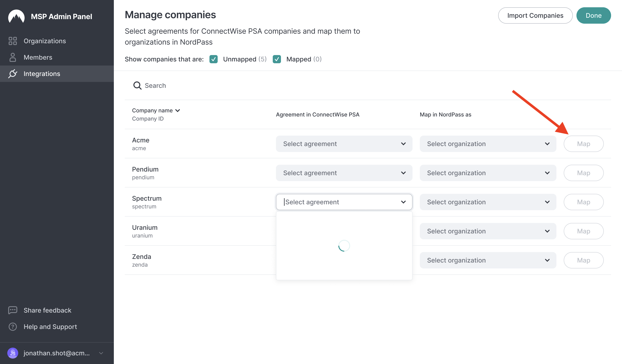This screenshot has height=364, width=622.
Task: Click the NordPass mountain logo
Action: click(x=16, y=16)
